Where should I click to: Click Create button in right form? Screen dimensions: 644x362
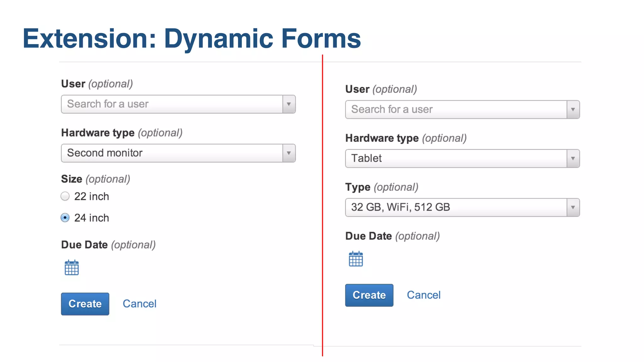[369, 295]
